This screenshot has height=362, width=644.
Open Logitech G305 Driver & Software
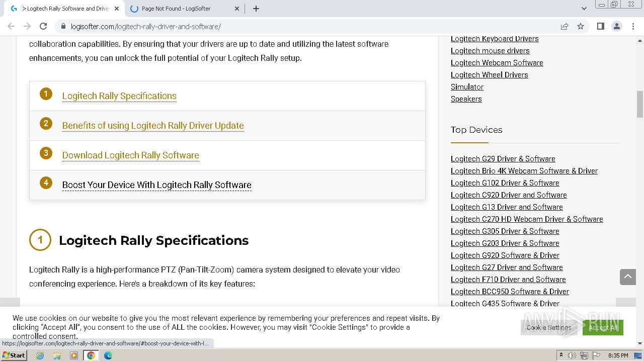505,231
